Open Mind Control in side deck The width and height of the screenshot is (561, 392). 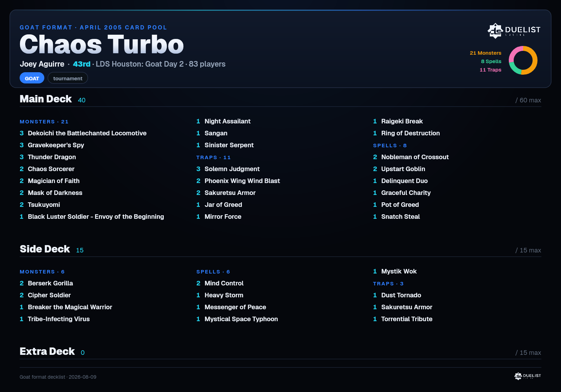click(x=224, y=283)
